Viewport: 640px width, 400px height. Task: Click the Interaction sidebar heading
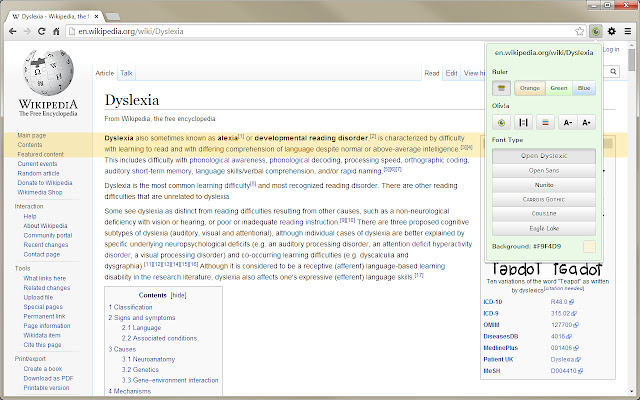[29, 207]
